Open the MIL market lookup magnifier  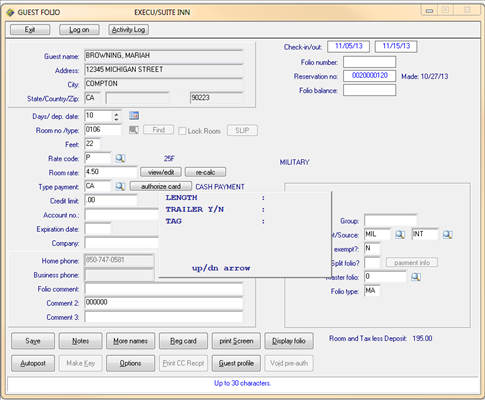click(400, 235)
